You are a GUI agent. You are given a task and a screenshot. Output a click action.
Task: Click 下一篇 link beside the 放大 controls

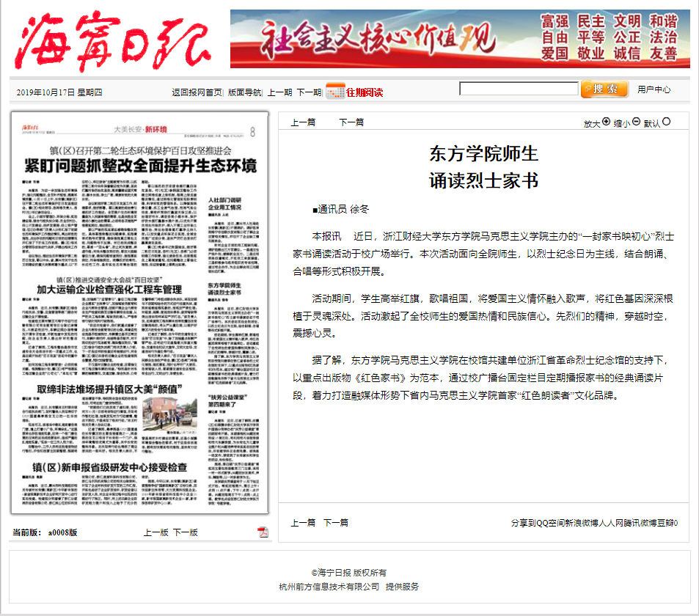pos(351,122)
